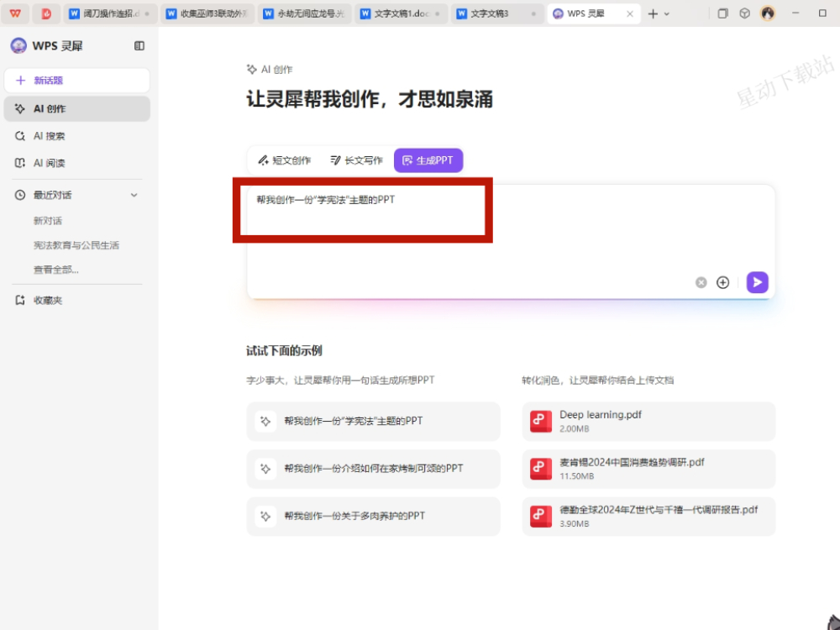Choose the "学宪法"主题的PPT example prompt
The width and height of the screenshot is (840, 630).
[374, 421]
